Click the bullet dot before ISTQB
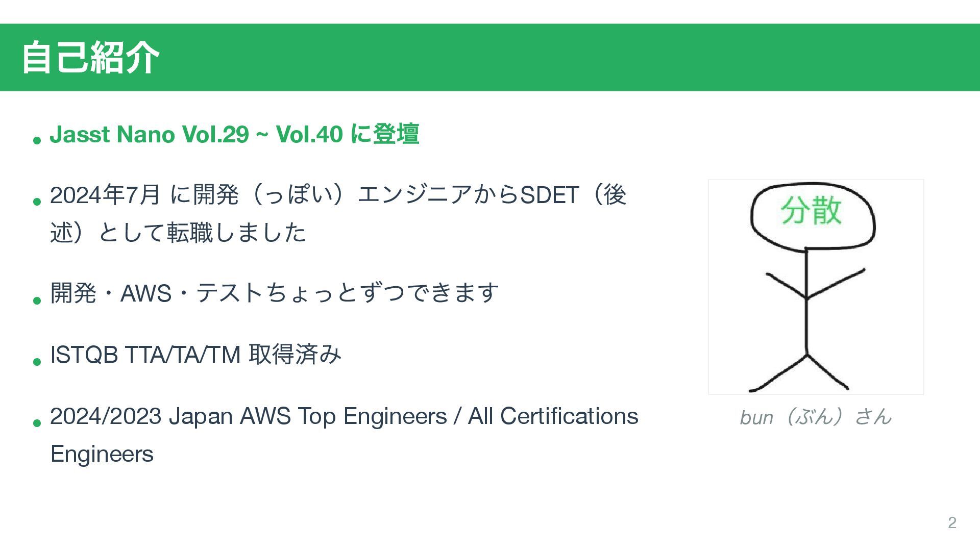Screen dimensions: 980x551 coord(36,361)
